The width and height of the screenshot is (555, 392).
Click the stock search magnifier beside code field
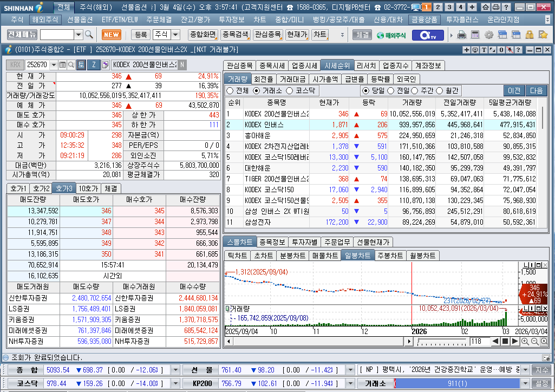click(71, 65)
